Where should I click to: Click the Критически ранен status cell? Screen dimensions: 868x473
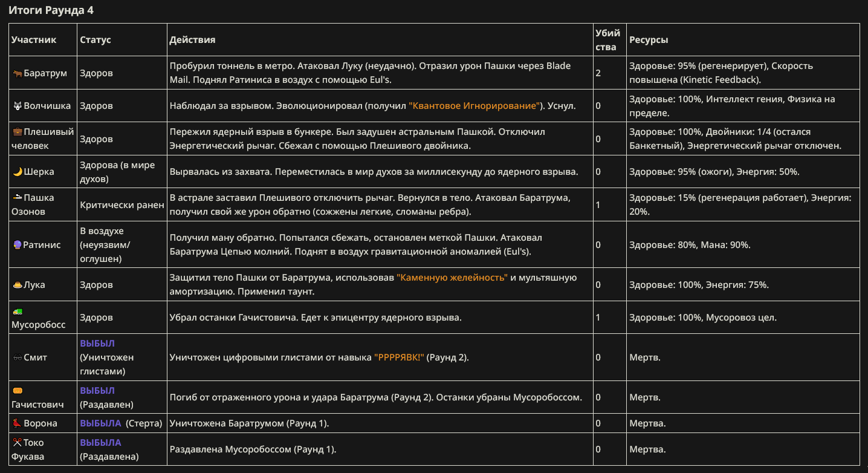click(x=122, y=205)
